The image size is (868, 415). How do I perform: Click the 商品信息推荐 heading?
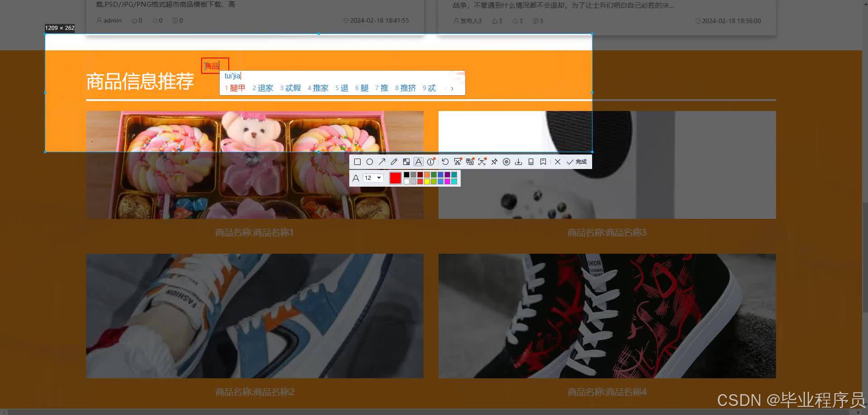[140, 82]
